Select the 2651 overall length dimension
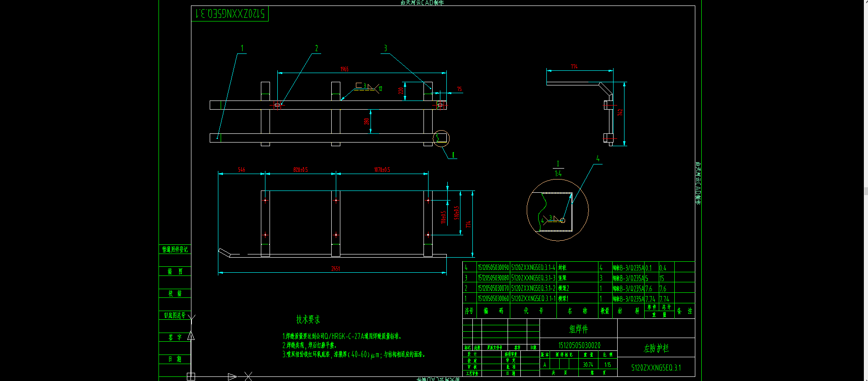 (x=336, y=269)
